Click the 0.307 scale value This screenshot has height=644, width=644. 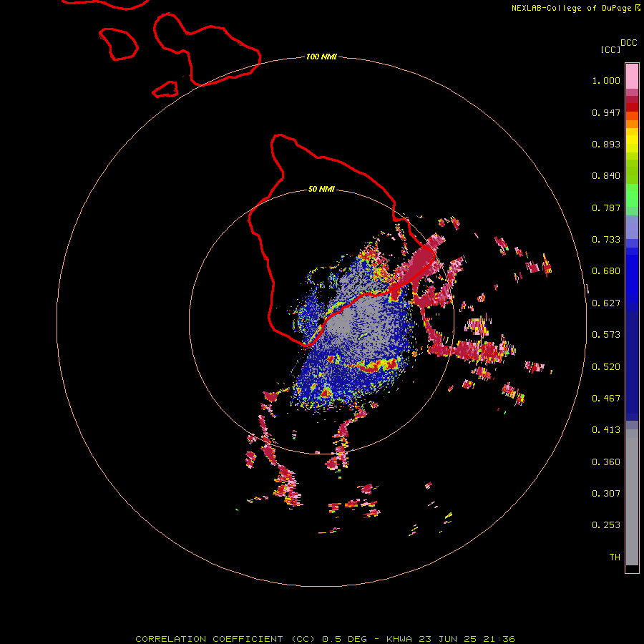606,494
